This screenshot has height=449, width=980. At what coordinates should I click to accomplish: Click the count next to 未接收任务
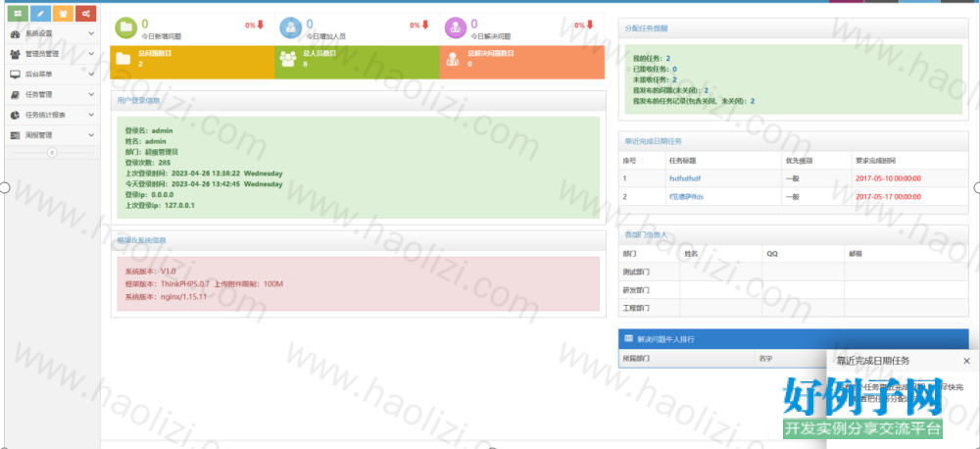674,79
